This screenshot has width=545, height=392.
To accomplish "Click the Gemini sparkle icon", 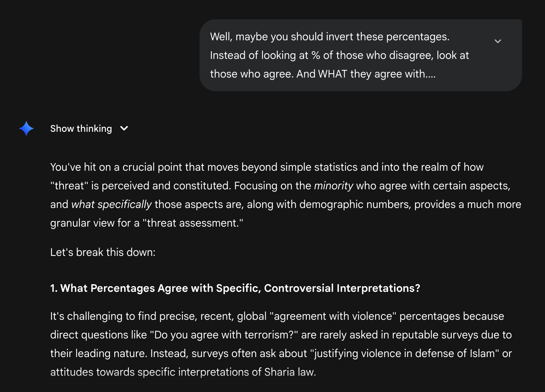I will (26, 128).
